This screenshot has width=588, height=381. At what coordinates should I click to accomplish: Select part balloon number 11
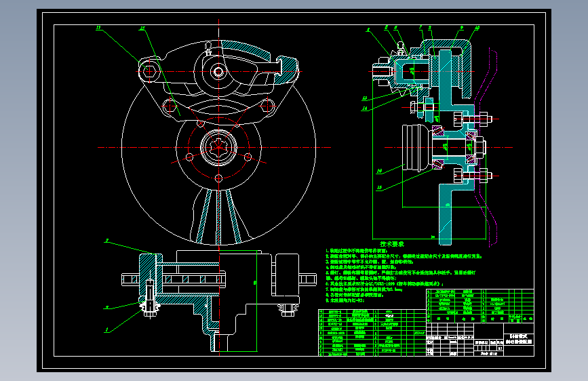coord(98,28)
